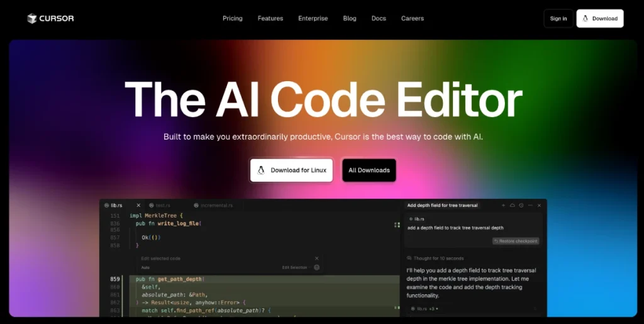Screen dimensions: 644x324
Task: Click the Ok(()) code line
Action: 151,237
